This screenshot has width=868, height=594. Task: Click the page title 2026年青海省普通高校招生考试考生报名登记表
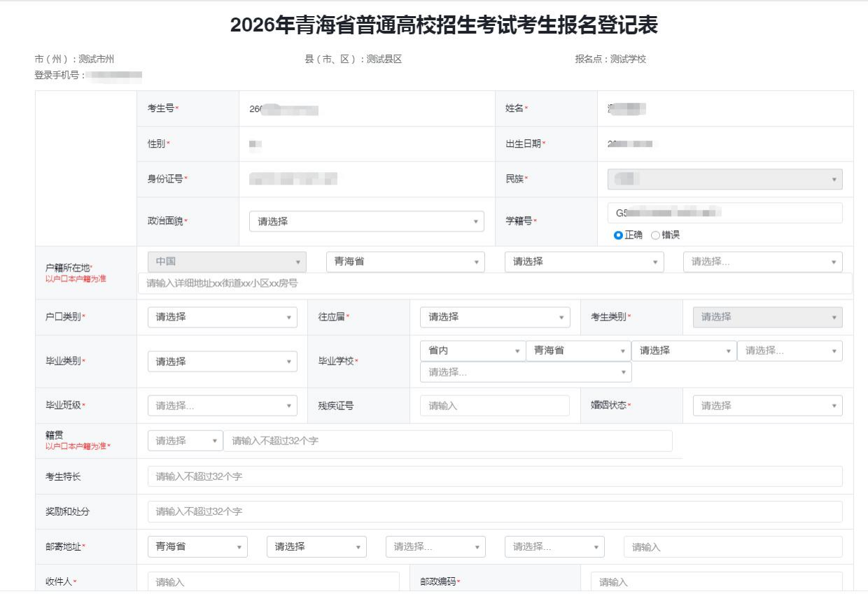[x=444, y=25]
